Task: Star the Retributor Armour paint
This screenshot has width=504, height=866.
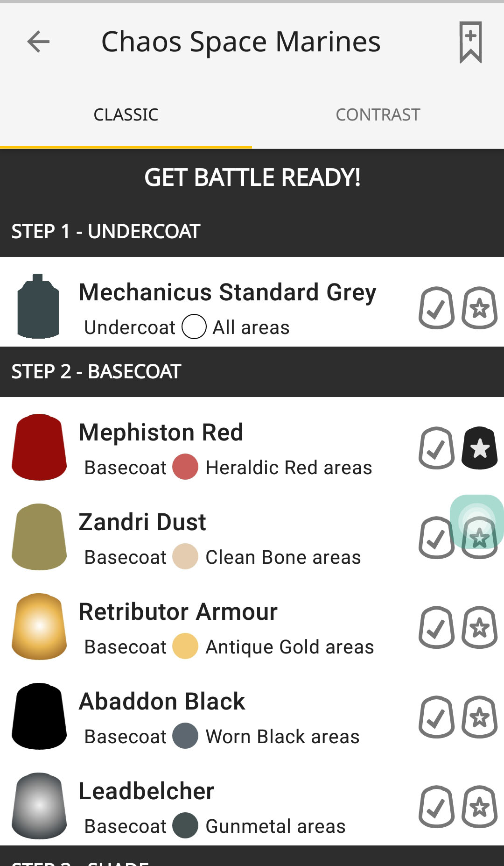Action: click(479, 627)
